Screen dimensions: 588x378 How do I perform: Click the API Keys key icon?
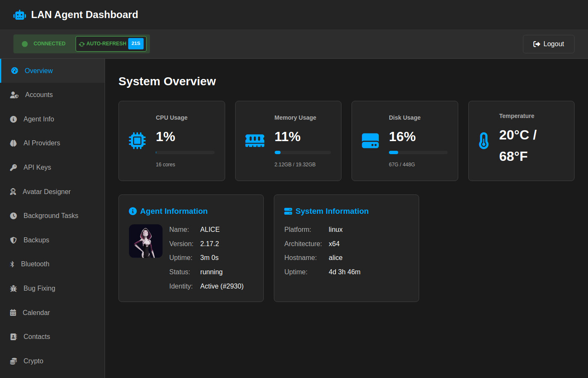(14, 167)
